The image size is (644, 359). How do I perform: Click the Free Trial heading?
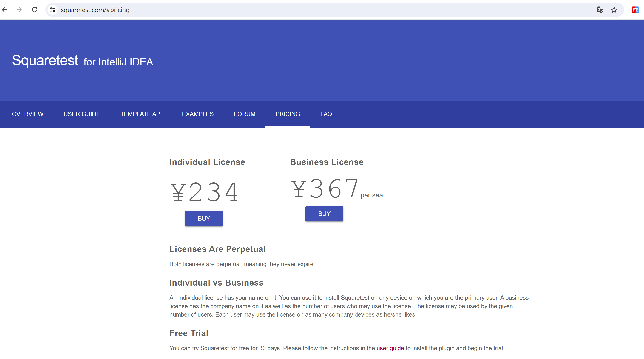point(189,333)
